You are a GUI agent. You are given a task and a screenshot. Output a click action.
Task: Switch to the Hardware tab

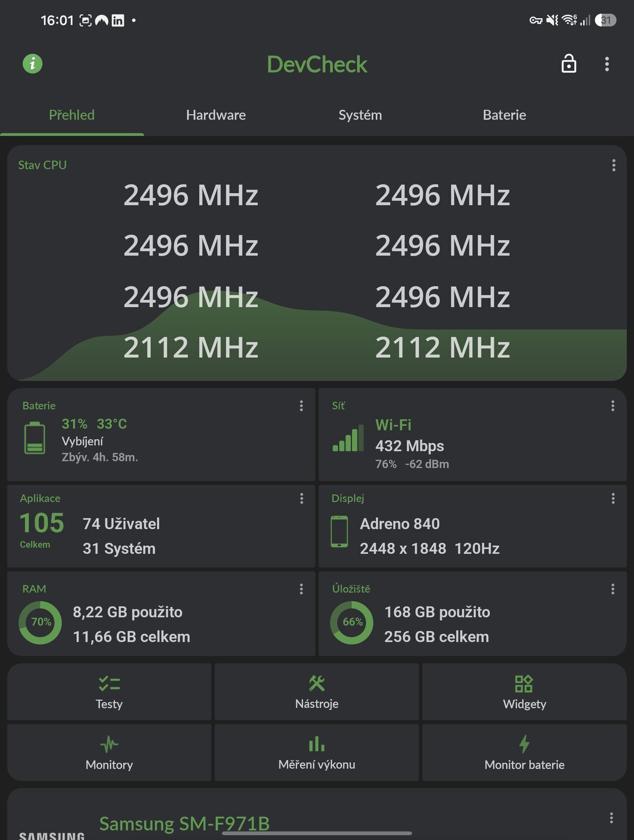[x=216, y=115]
